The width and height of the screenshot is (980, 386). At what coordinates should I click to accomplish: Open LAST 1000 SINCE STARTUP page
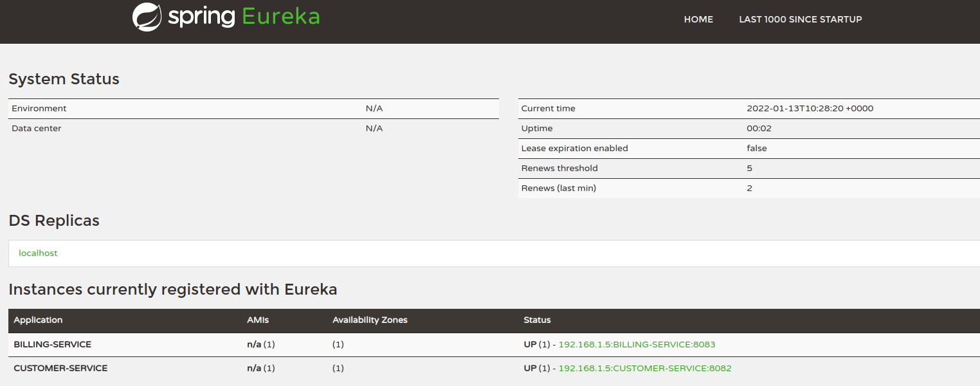(801, 19)
